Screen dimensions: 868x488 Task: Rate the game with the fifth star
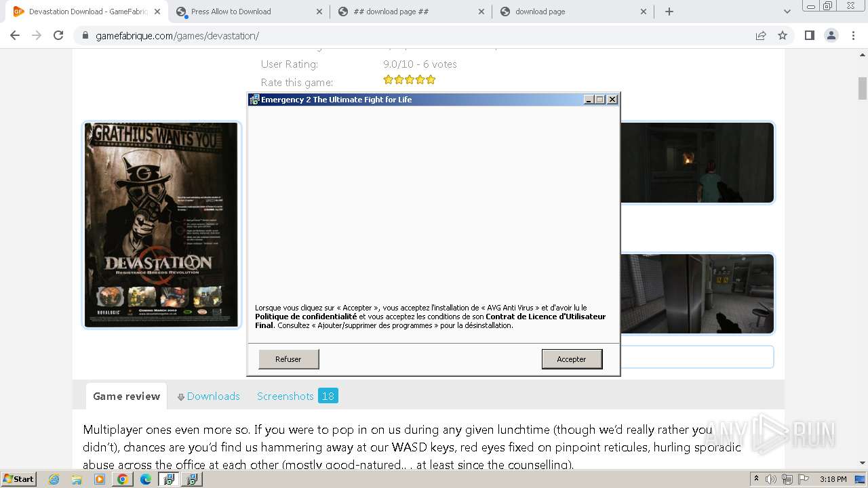431,80
